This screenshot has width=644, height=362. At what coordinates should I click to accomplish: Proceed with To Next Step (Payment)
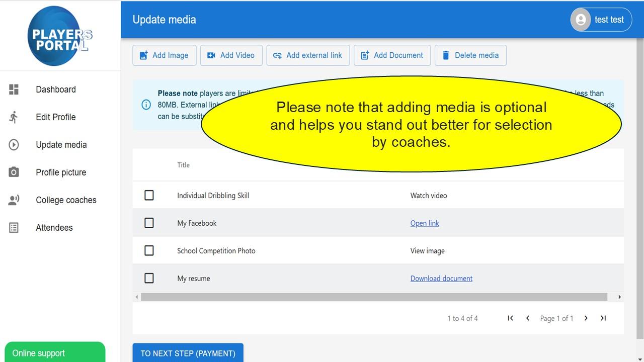[188, 353]
